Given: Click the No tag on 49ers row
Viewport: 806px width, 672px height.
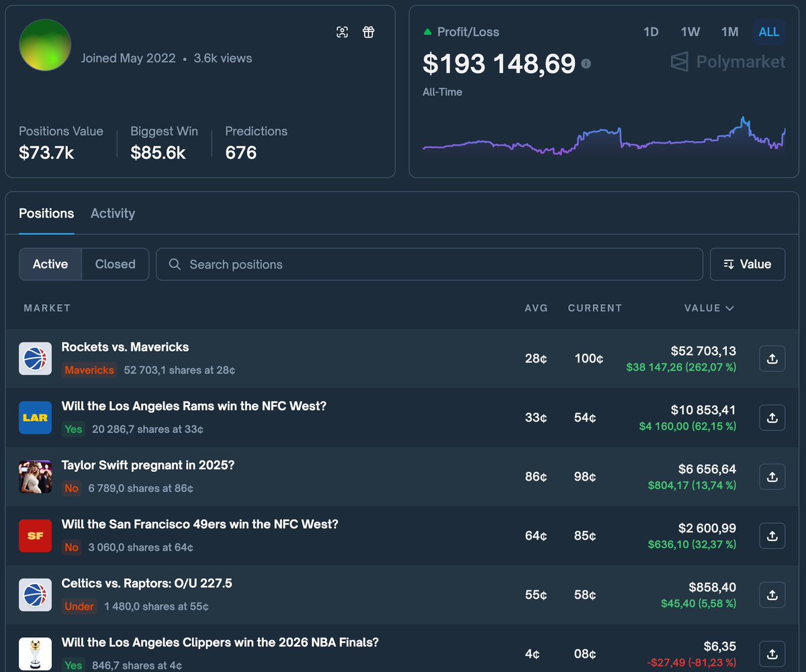Looking at the screenshot, I should (72, 547).
